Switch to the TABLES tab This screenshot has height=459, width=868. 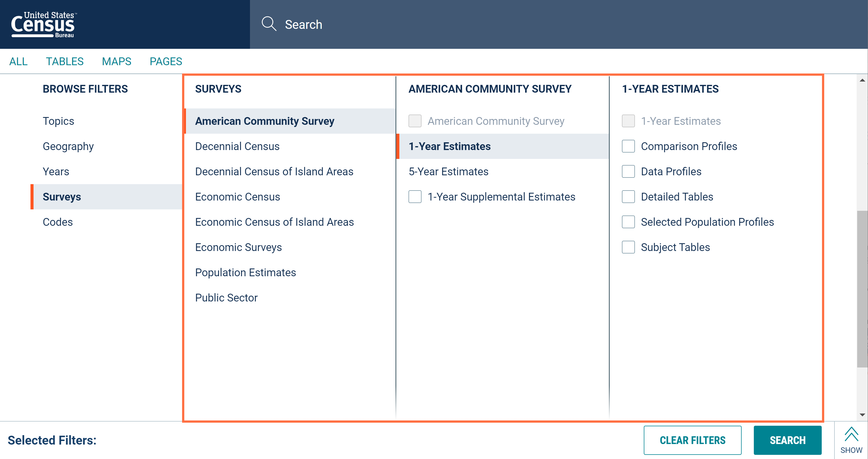(x=65, y=61)
